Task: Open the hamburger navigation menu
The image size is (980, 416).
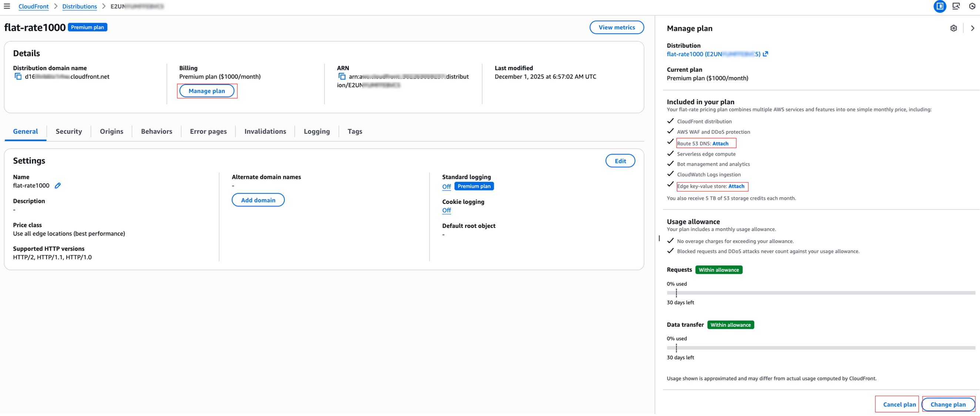Action: coord(7,6)
